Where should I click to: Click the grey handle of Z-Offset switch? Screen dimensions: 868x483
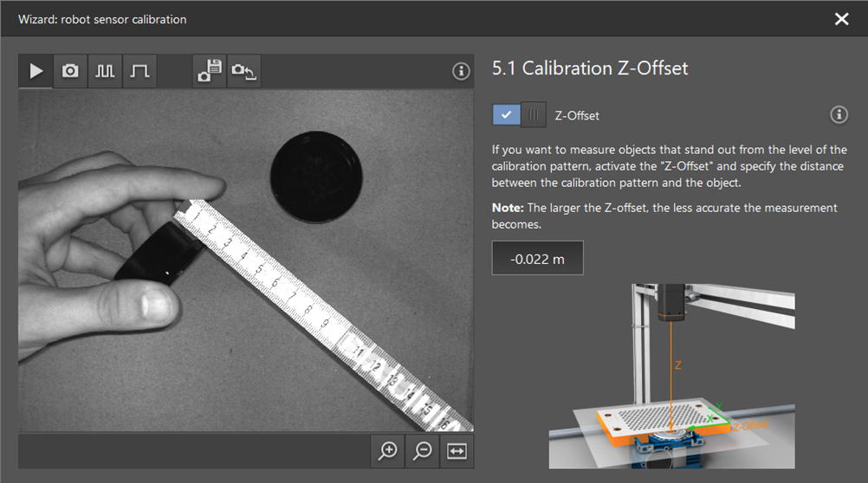click(534, 114)
